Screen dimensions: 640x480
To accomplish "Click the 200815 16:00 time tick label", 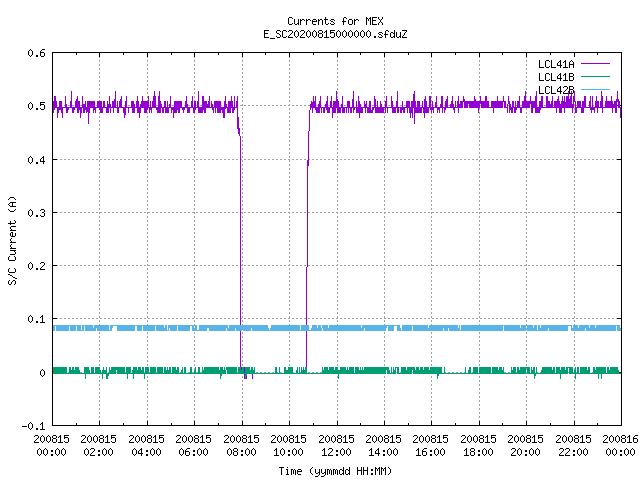I will [430, 445].
